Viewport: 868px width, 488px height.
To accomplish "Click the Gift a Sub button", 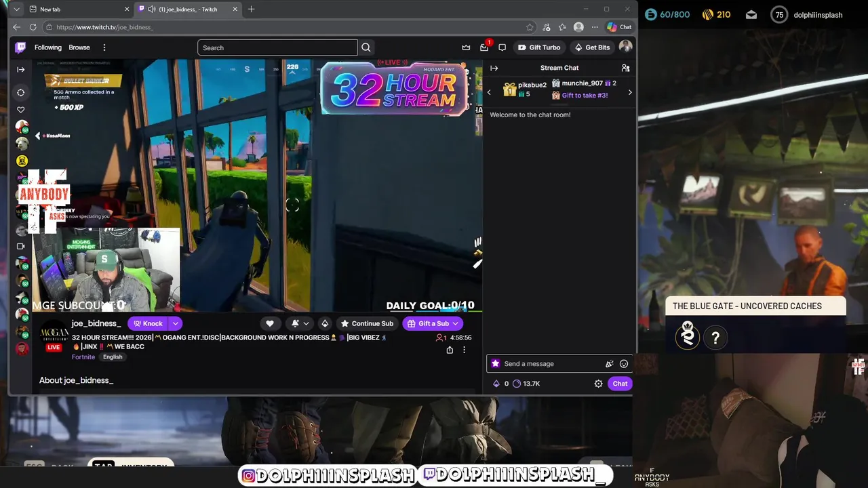I will 428,323.
